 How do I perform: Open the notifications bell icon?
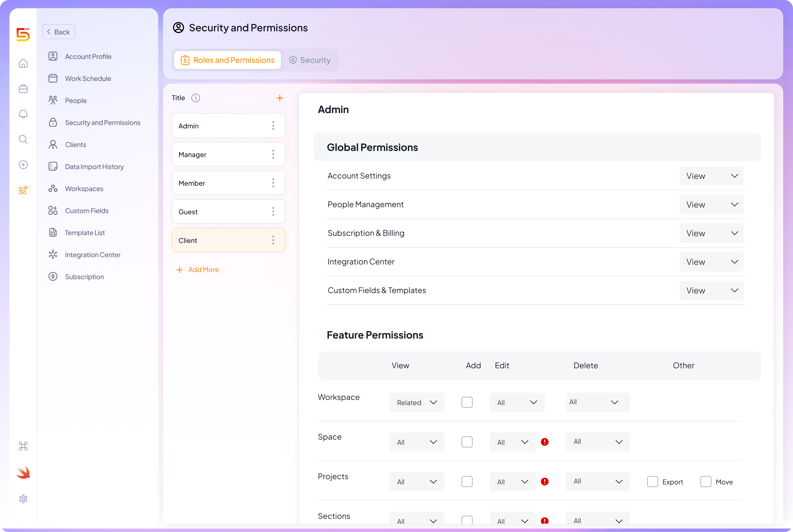23,114
